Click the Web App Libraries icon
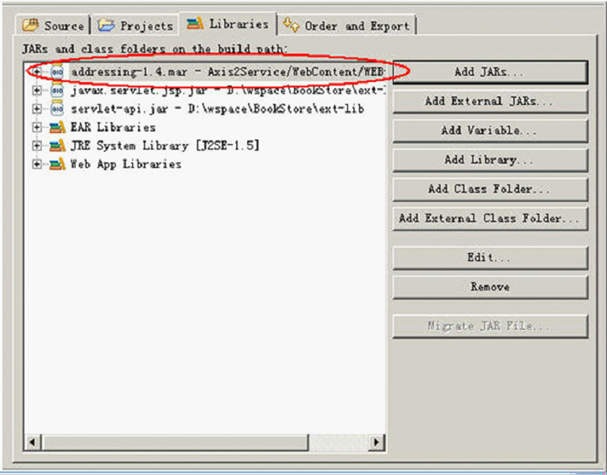Screen dimensions: 607x475 coord(57,164)
